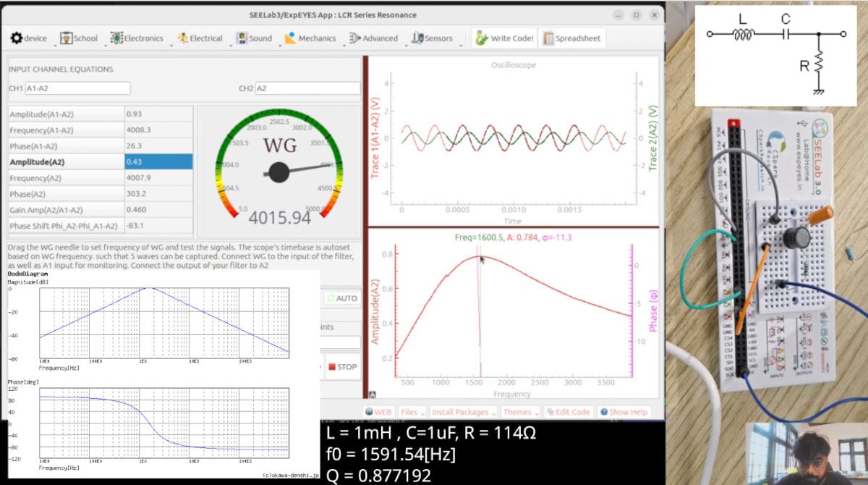This screenshot has width=868, height=485.
Task: Expand the Install Packages dropdown
Action: point(464,412)
